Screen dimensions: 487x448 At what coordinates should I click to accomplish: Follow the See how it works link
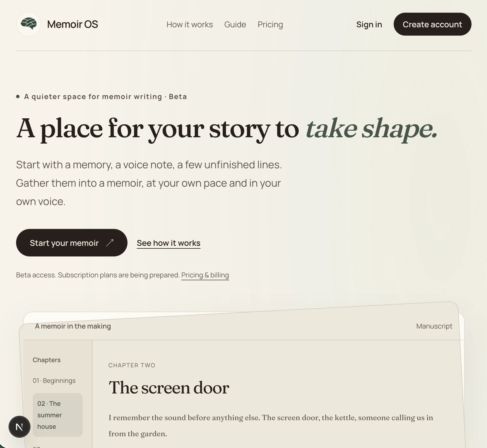tap(169, 243)
